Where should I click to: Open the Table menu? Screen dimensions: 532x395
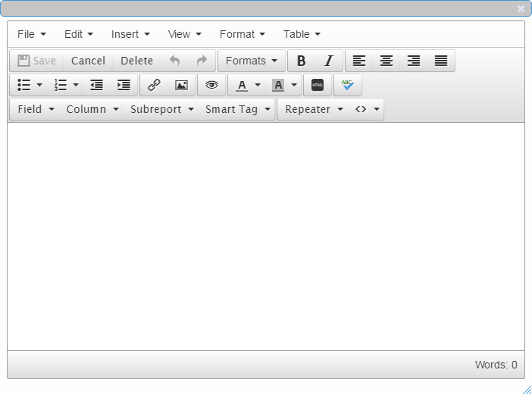[302, 34]
